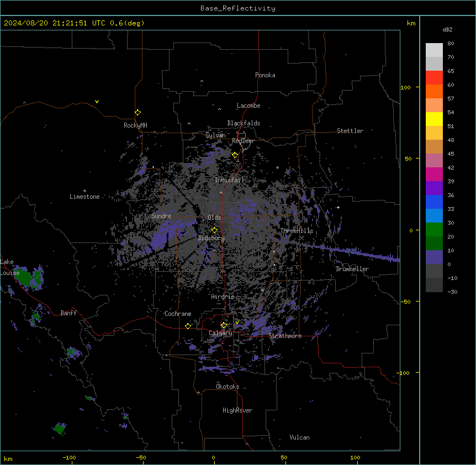Click the orange 57-60 dBZ legend swatch
The image size is (476, 465).
point(434,91)
